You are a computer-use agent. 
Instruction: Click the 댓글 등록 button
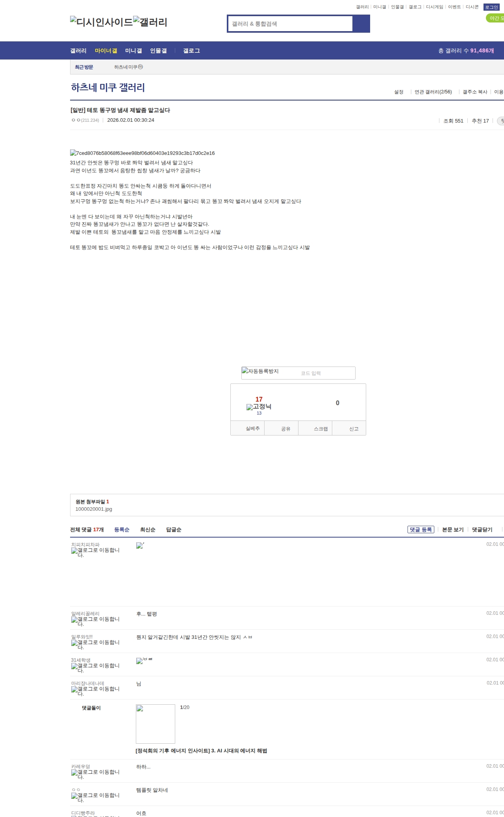(421, 529)
